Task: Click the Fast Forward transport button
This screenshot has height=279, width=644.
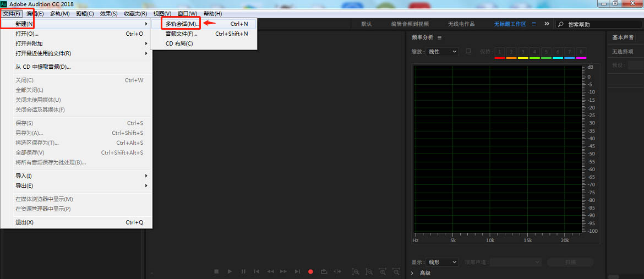Action: [x=283, y=271]
